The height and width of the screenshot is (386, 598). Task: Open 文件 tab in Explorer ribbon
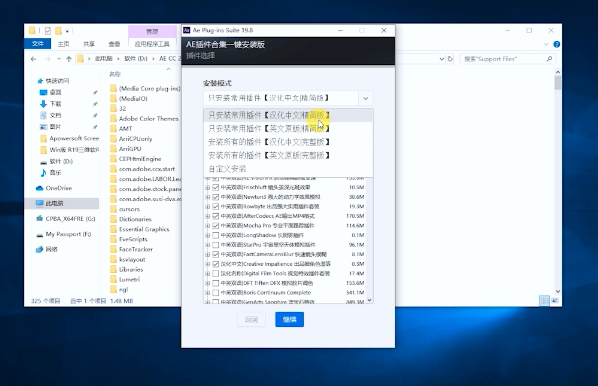pyautogui.click(x=37, y=44)
